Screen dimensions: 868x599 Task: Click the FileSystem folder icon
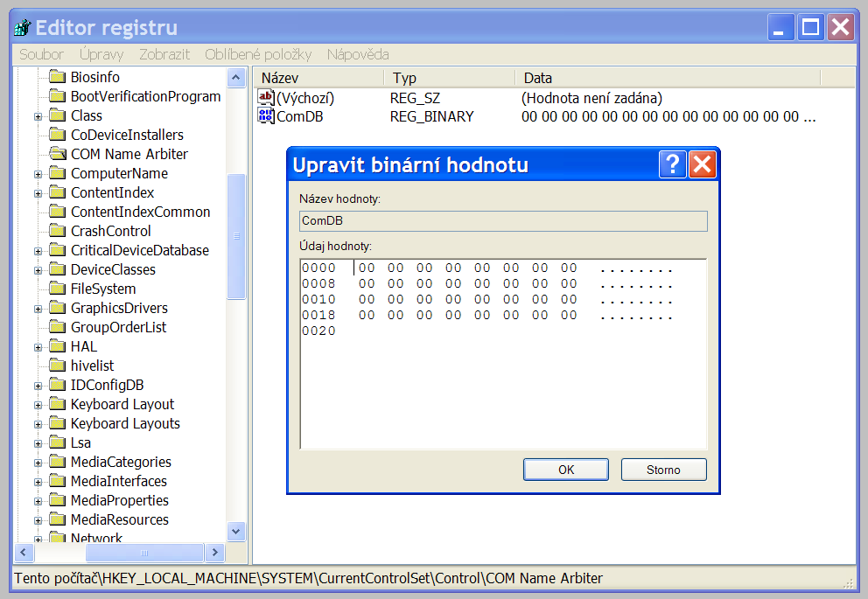point(58,289)
